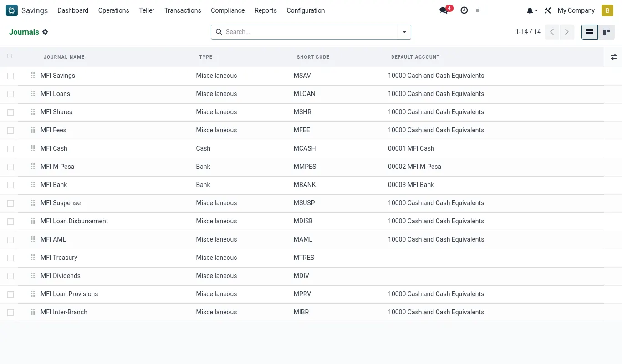The image size is (622, 364).
Task: Grab the drag handle of MFI Suspense
Action: click(x=33, y=203)
